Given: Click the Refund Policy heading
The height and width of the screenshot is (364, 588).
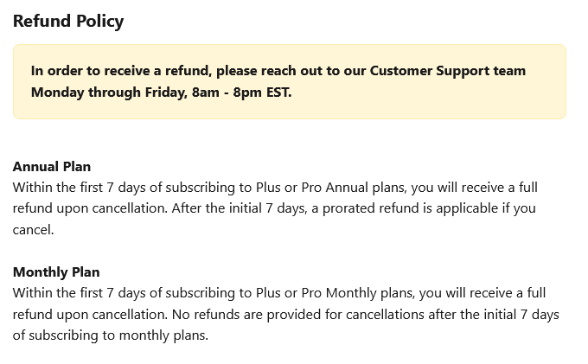Looking at the screenshot, I should 68,21.
